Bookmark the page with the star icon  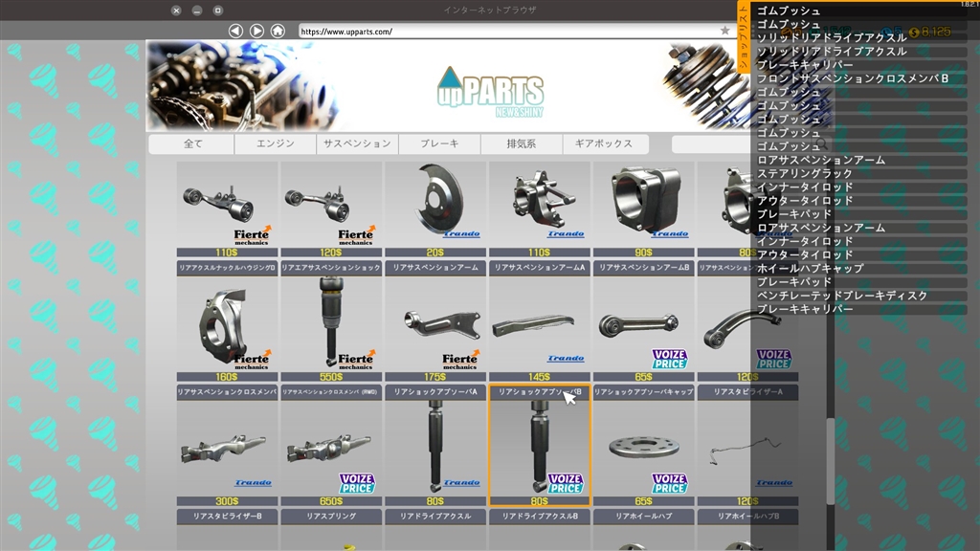click(724, 31)
